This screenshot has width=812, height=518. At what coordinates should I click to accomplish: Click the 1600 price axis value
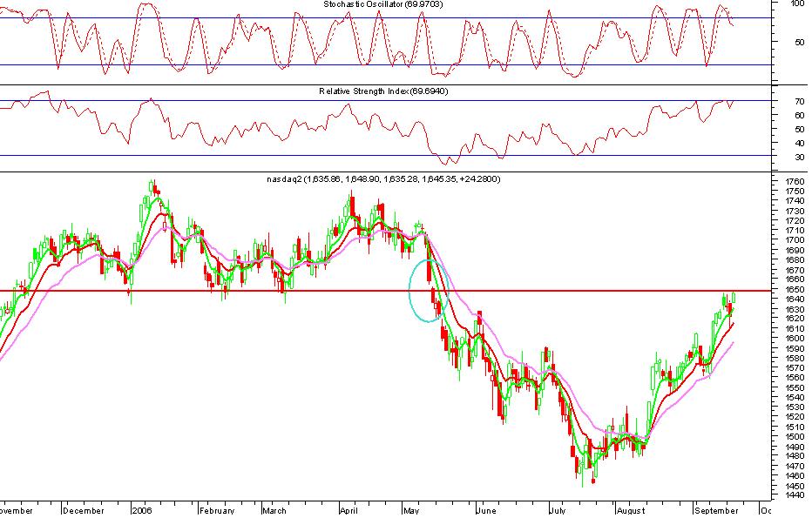click(x=795, y=339)
